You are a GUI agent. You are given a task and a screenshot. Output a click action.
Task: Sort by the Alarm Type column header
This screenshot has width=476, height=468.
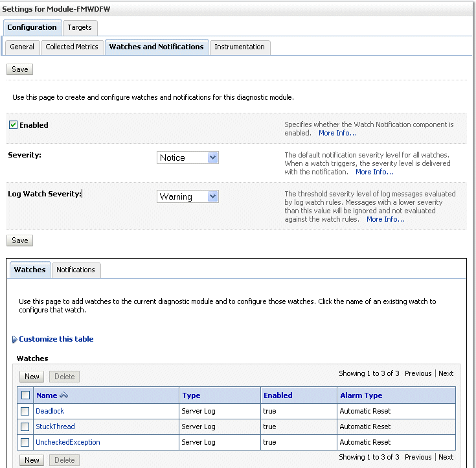[361, 395]
